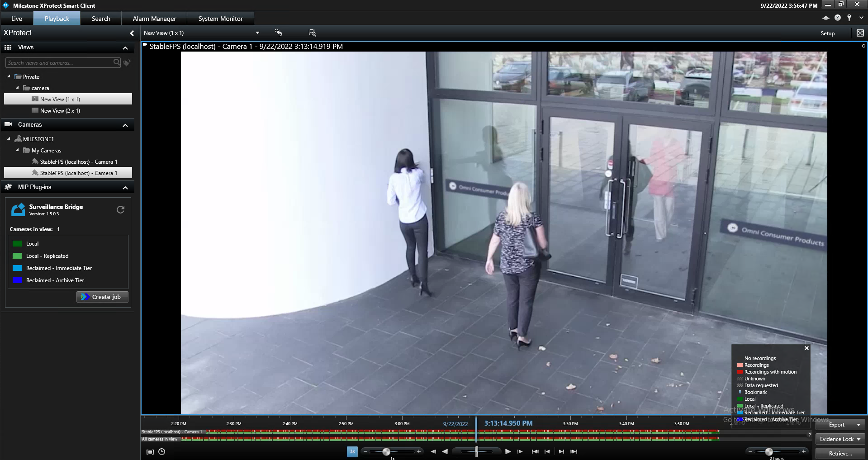
Task: Switch to the Live tab
Action: (x=17, y=19)
